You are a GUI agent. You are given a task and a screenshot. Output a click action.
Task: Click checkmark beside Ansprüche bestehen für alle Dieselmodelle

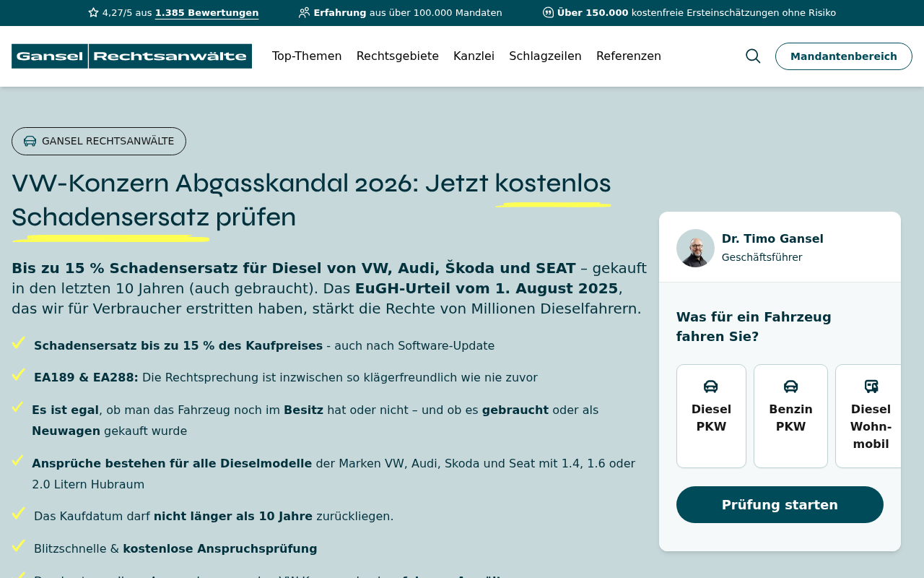tap(18, 460)
